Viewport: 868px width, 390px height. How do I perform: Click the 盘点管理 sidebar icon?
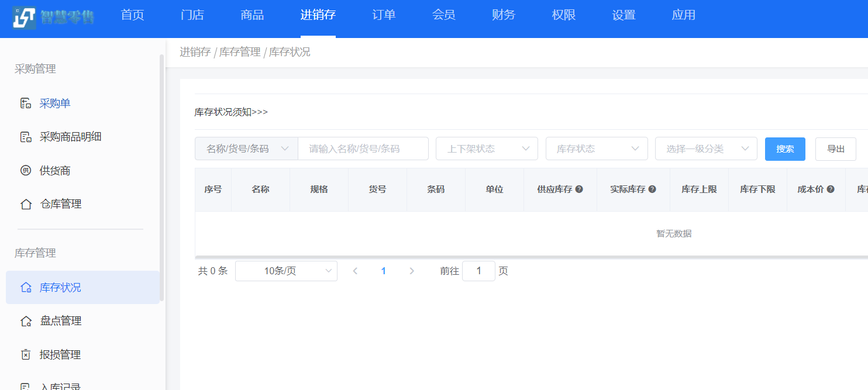[26, 321]
